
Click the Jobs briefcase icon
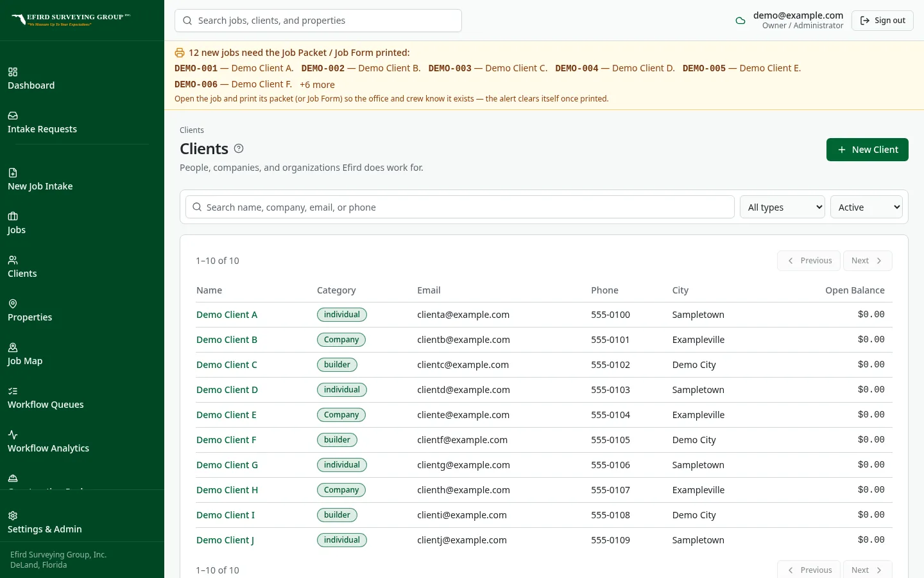13,216
